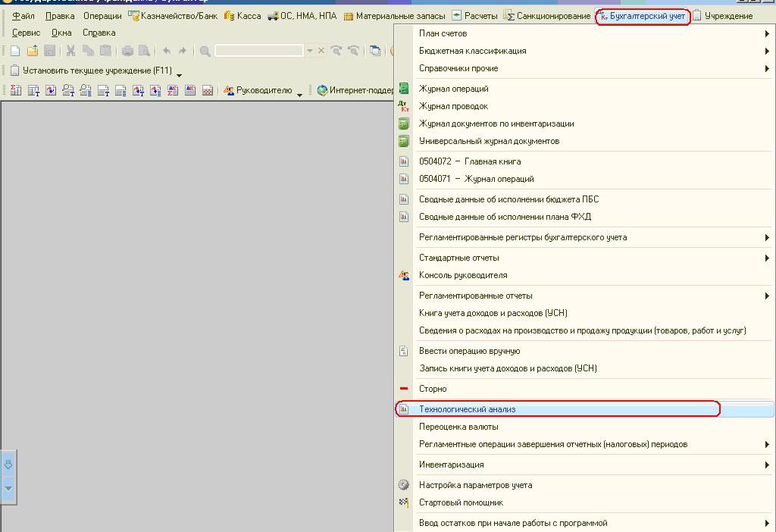Select Сводные данные об исполнении плана ФХД

[585, 217]
